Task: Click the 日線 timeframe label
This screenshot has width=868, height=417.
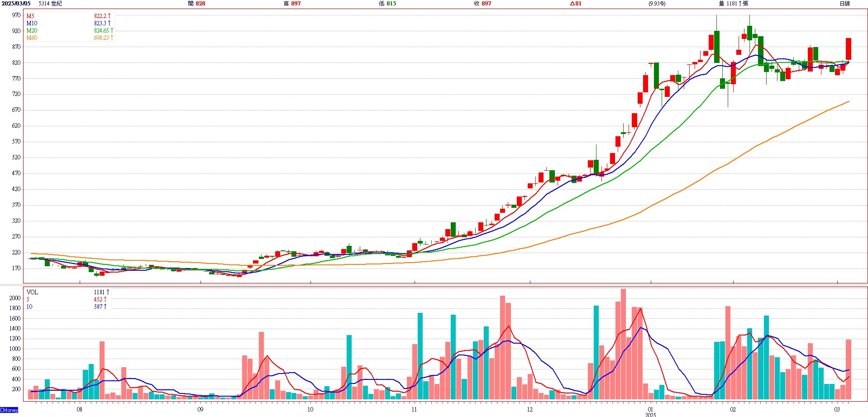Action: click(x=844, y=4)
